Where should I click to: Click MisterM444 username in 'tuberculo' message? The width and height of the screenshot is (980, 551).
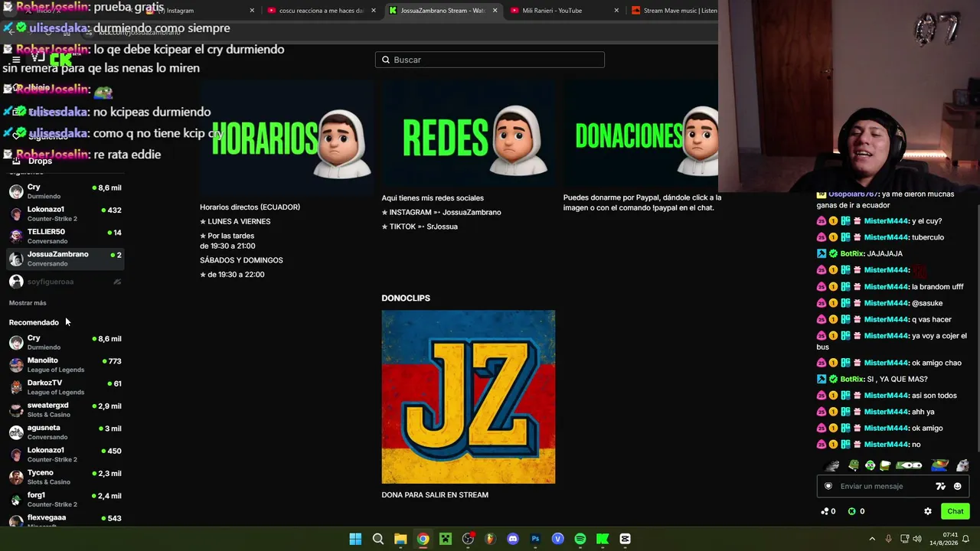[886, 237]
